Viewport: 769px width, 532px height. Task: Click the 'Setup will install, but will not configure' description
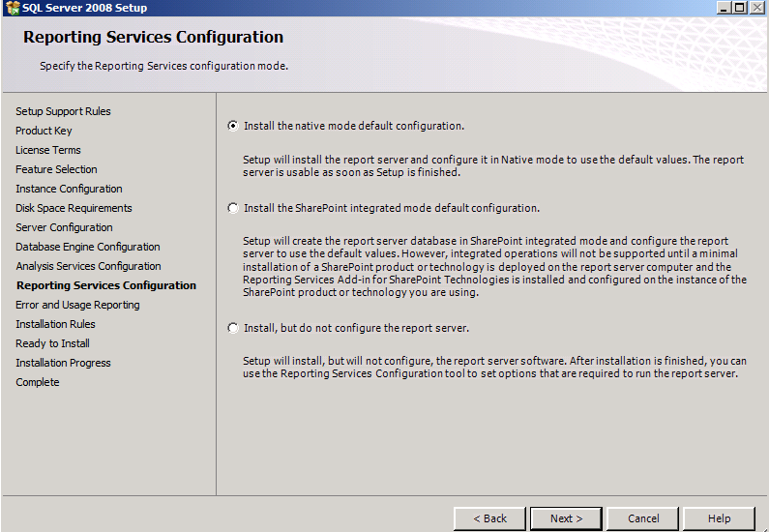tap(494, 367)
